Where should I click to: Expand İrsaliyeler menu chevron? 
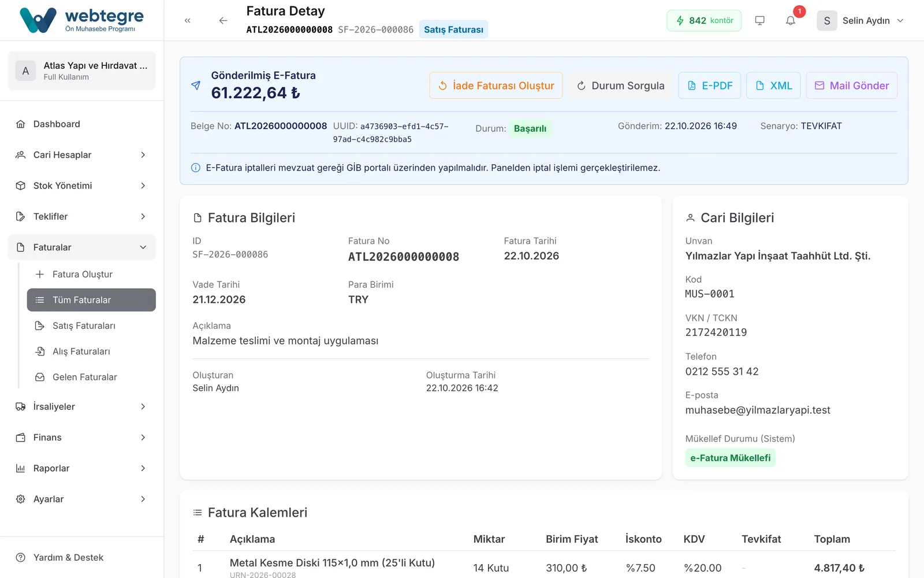tap(143, 407)
